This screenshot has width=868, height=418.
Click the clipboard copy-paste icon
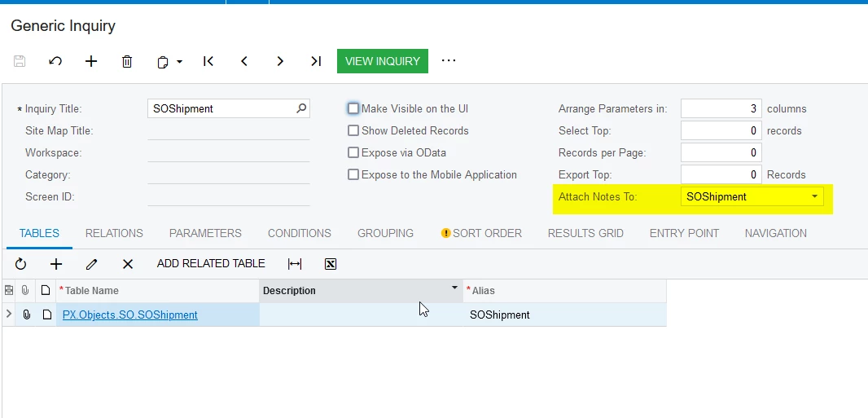[163, 61]
